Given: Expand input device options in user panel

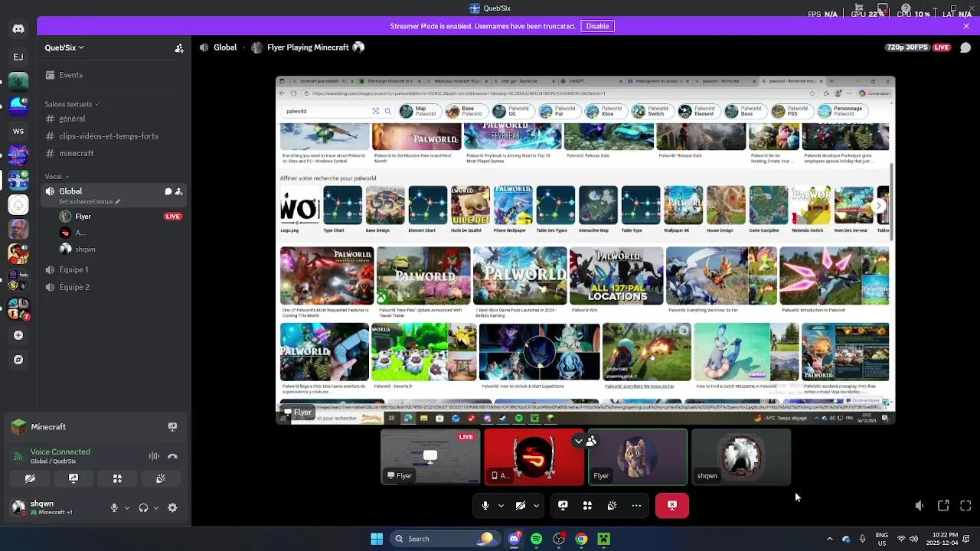Looking at the screenshot, I should [127, 507].
